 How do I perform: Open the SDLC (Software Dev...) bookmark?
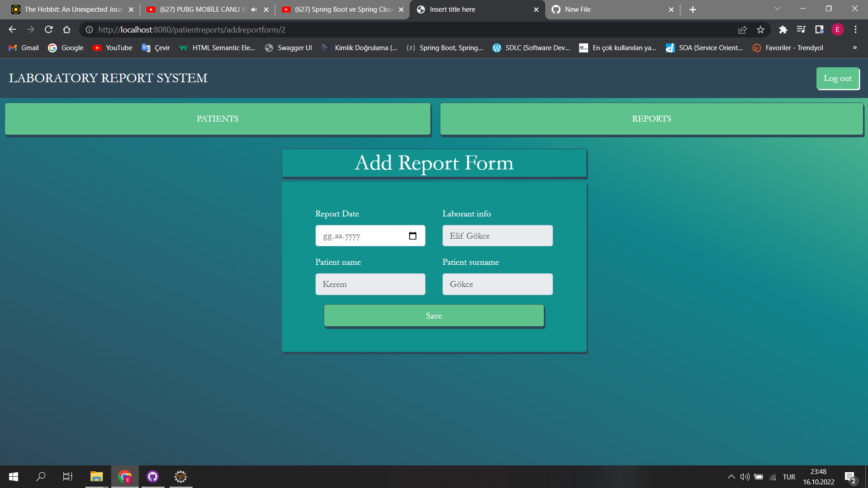531,47
